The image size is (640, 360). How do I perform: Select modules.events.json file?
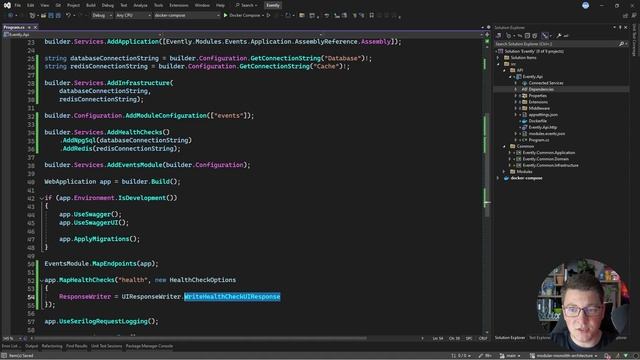point(547,133)
